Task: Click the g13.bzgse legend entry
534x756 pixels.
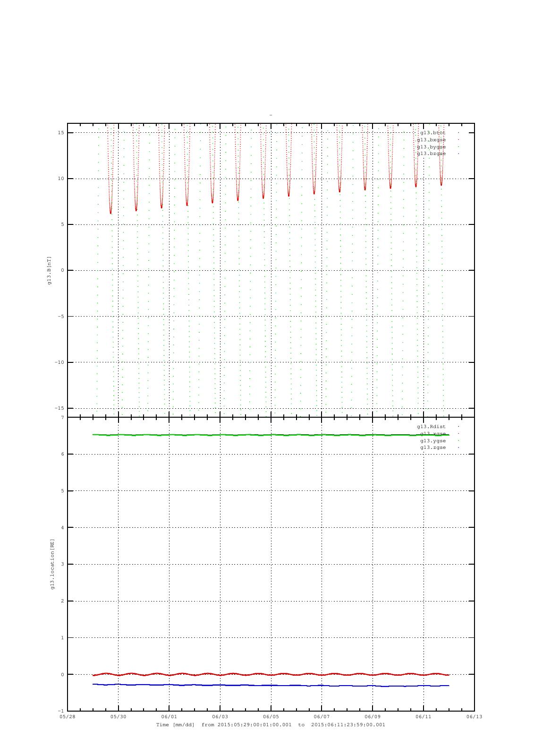Action: pyautogui.click(x=431, y=154)
